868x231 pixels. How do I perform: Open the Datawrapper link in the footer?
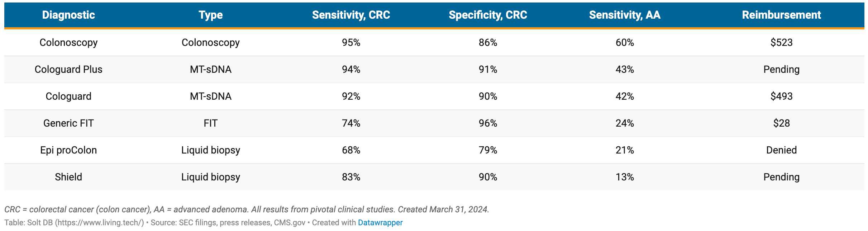380,223
